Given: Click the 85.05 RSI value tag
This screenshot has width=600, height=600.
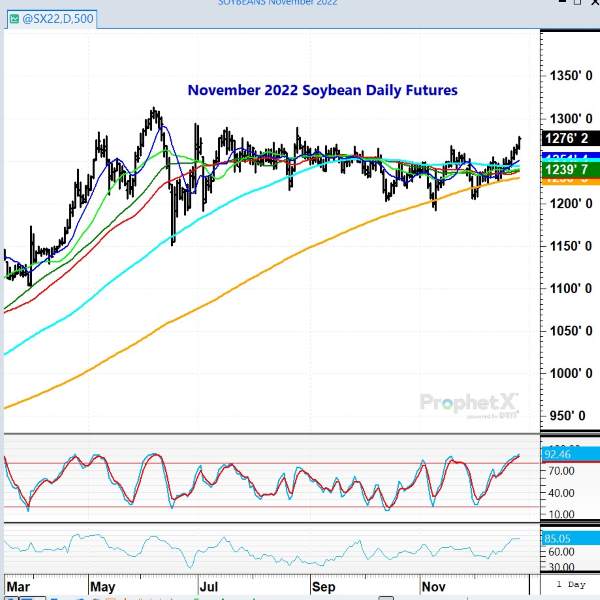Looking at the screenshot, I should (x=571, y=538).
